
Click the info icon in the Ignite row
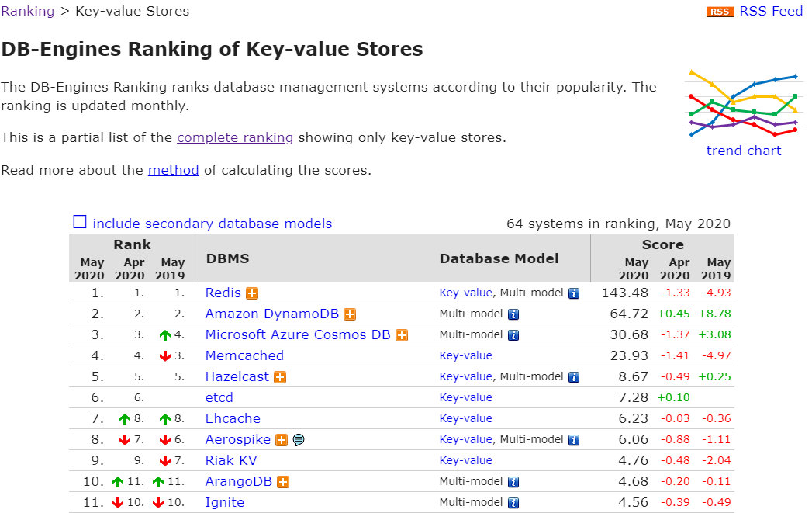click(x=513, y=503)
